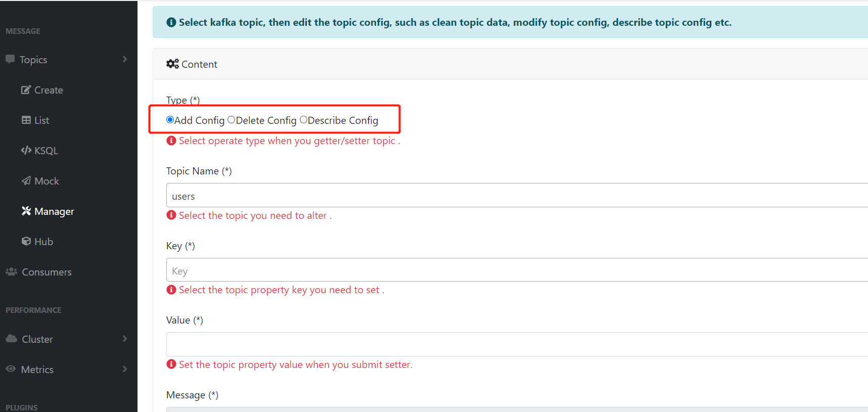Click the List table icon
The width and height of the screenshot is (868, 412).
[x=26, y=120]
